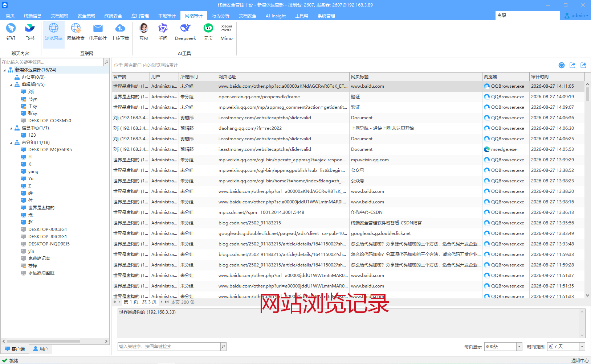Switch to the 系统管理 tab
Image resolution: width=591 pixels, height=364 pixels.
click(326, 16)
